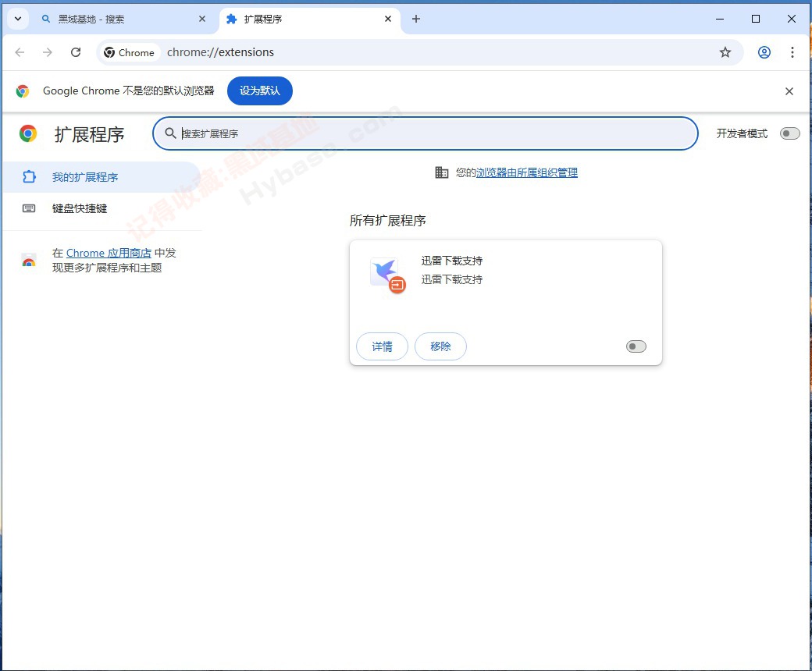Open the tab search dropdown arrow
This screenshot has width=812, height=671.
pos(18,20)
